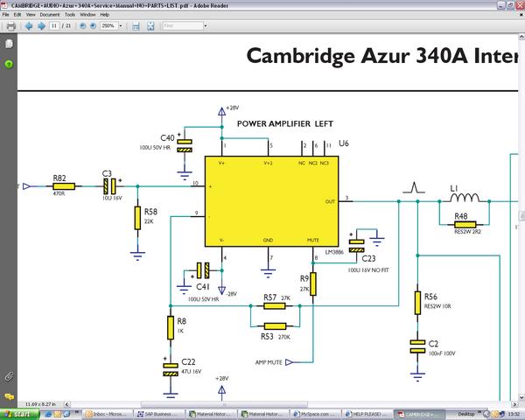Switch to second Material History taskbar window
Image resolution: width=525 pixels, height=420 pixels.
click(x=264, y=414)
